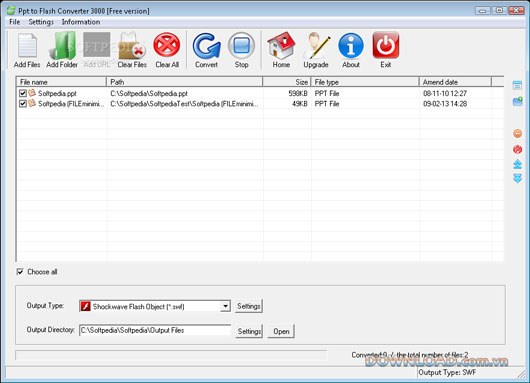This screenshot has height=383, width=530.
Task: Select path C:\Softpedia\Softpedia.ppt cell
Action: coord(149,93)
